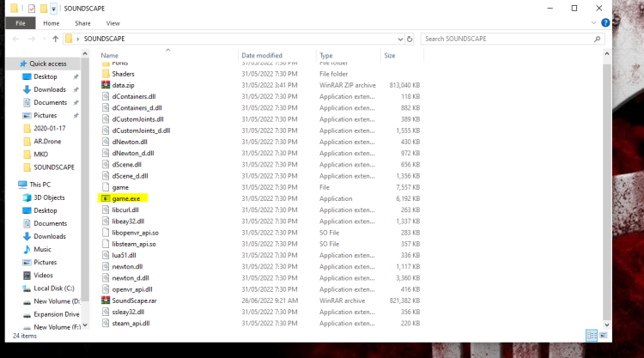Screen dimensions: 644x358
Task: Select the libsteam_api.so file name
Action: 133,244
